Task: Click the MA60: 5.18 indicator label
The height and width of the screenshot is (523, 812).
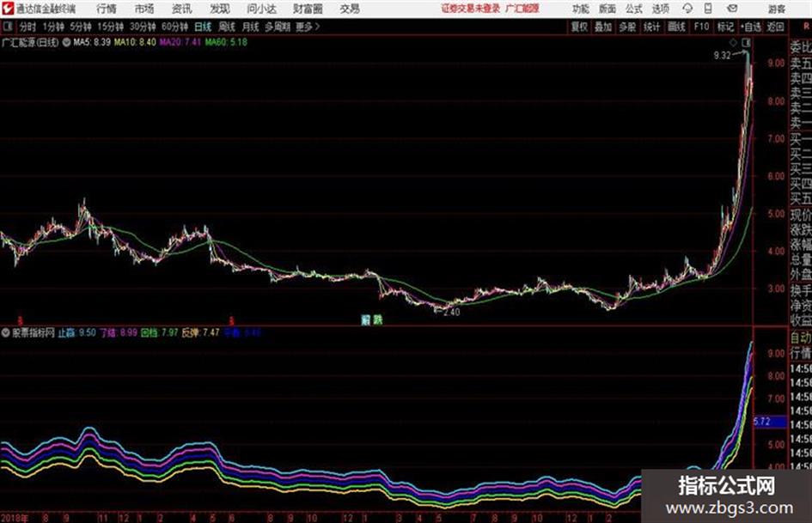Action: pos(226,42)
